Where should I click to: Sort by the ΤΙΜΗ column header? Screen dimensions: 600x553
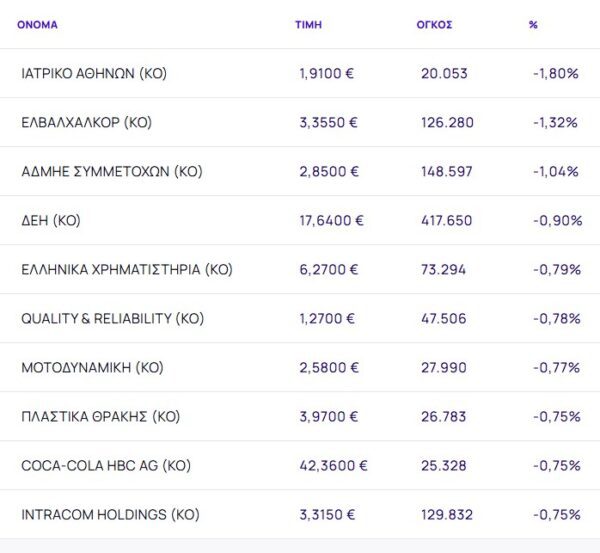tap(307, 25)
